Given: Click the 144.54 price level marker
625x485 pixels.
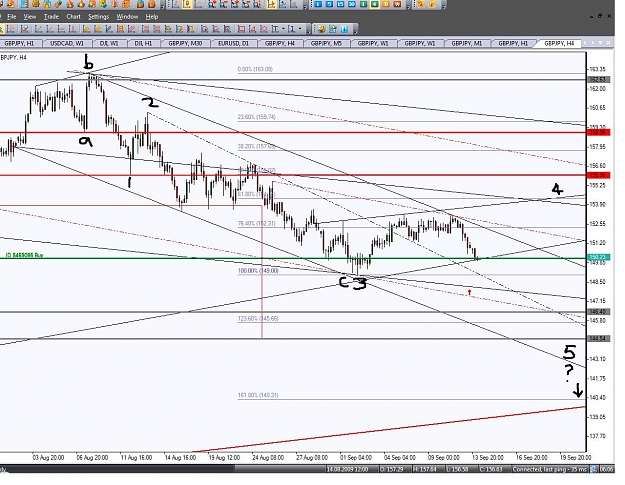Looking at the screenshot, I should pos(598,339).
